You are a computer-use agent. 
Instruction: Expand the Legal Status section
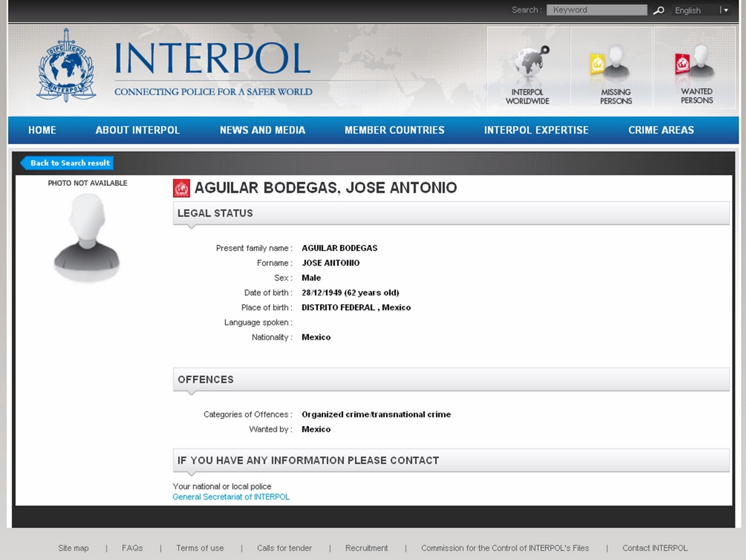click(x=215, y=213)
